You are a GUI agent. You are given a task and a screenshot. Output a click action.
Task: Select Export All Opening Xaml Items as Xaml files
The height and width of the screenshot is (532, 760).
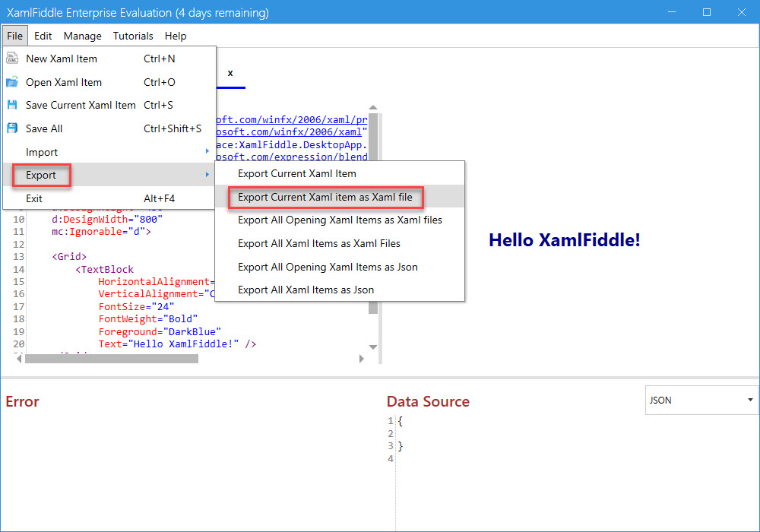339,220
